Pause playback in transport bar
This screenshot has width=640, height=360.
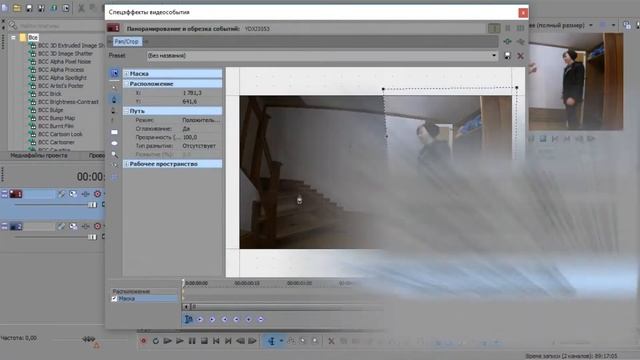coord(192,341)
